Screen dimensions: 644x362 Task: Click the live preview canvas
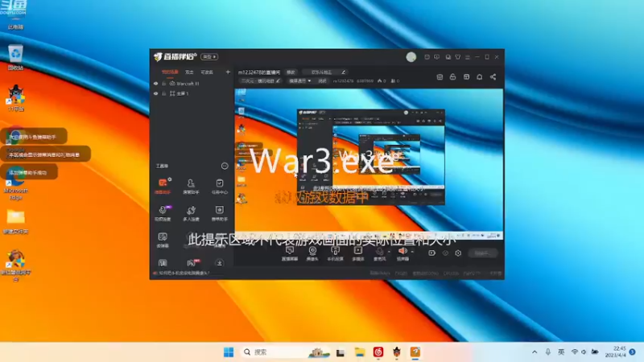(369, 164)
